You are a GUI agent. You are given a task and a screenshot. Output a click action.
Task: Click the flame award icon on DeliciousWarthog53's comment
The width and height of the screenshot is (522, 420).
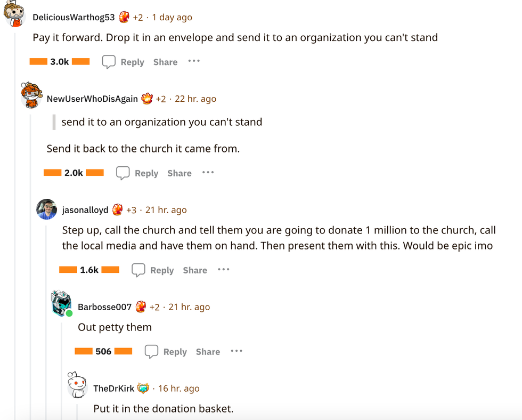click(x=124, y=17)
